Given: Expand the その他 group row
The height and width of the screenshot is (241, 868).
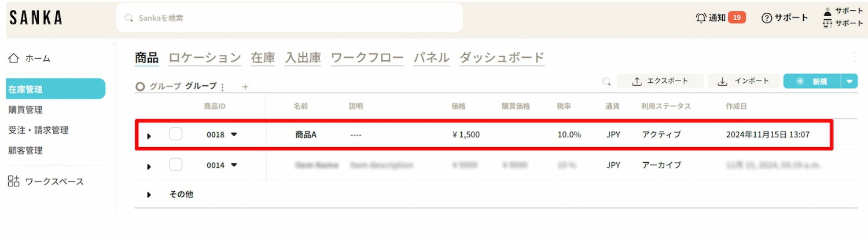Looking at the screenshot, I should point(149,195).
